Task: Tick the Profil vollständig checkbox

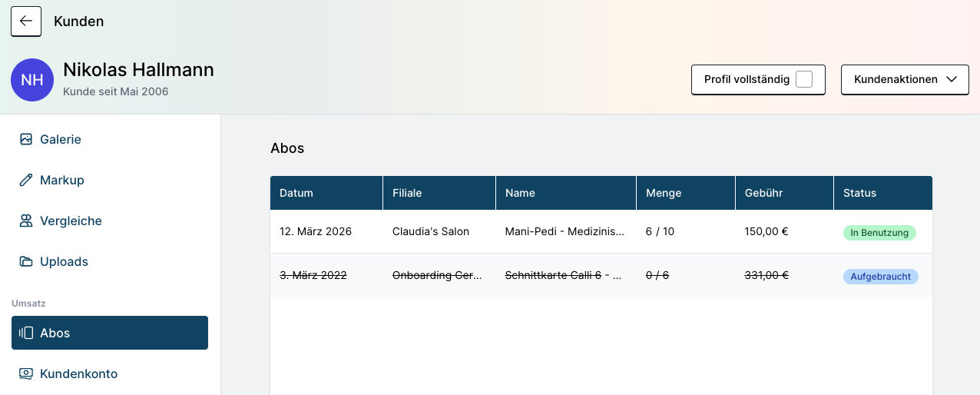Action: tap(803, 79)
